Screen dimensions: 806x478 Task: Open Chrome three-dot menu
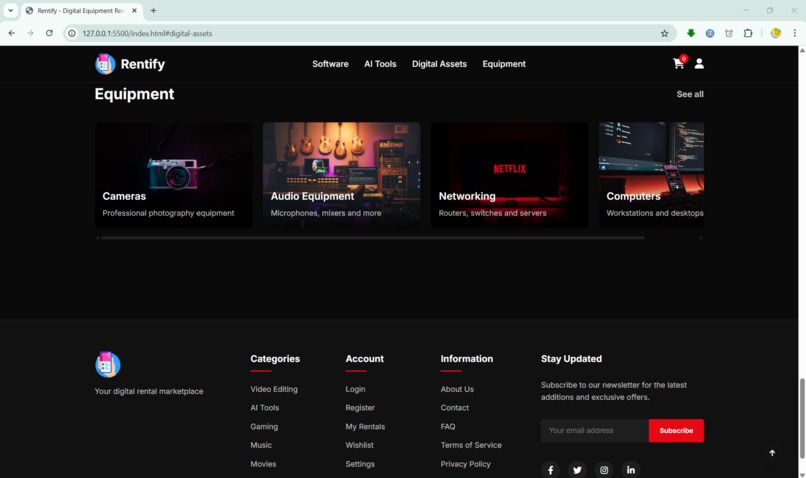pyautogui.click(x=795, y=33)
